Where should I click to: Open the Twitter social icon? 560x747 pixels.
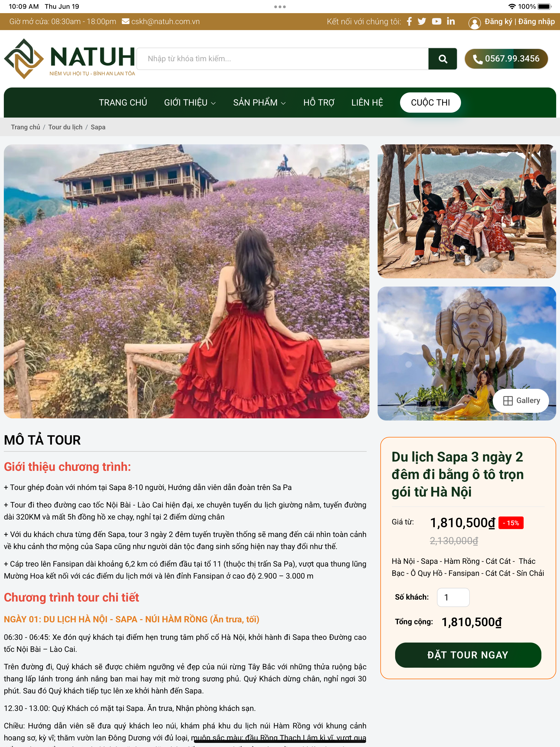click(x=422, y=22)
